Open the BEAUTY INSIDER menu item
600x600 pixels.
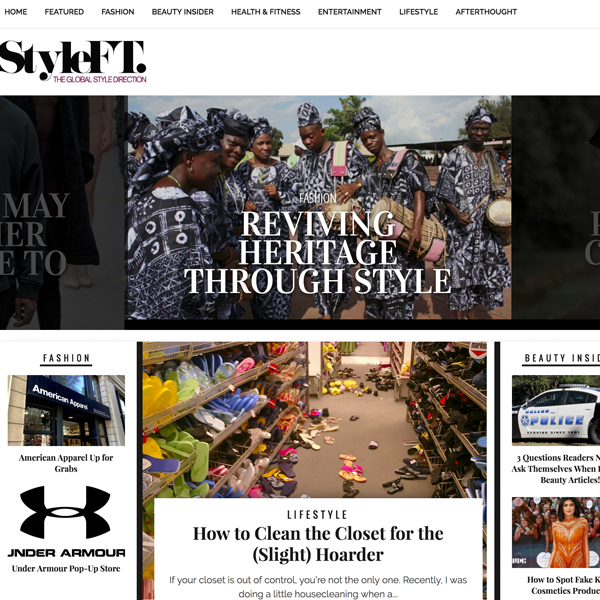183,12
